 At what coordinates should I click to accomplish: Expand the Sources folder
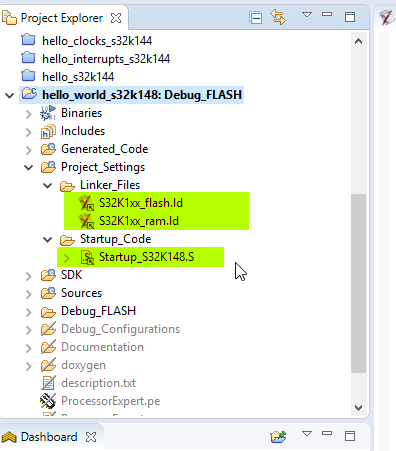click(29, 294)
